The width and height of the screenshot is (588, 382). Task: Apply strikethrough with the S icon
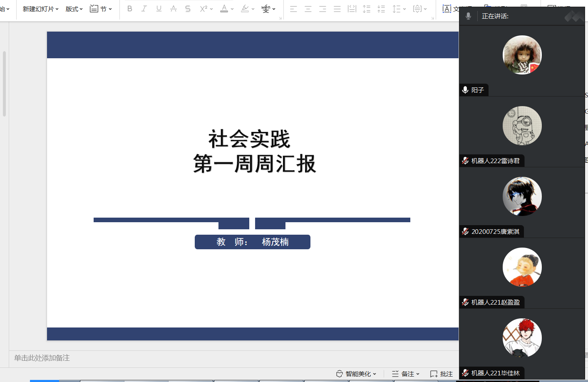coord(188,9)
